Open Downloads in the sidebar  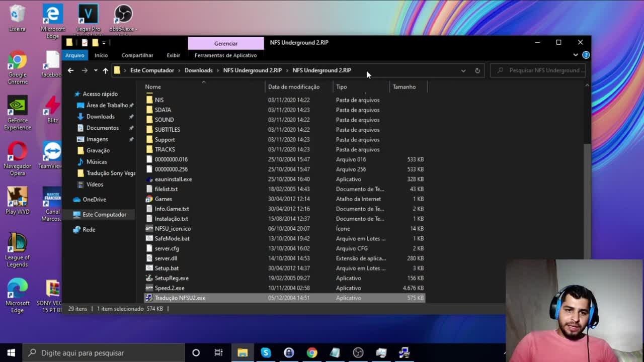(x=100, y=117)
